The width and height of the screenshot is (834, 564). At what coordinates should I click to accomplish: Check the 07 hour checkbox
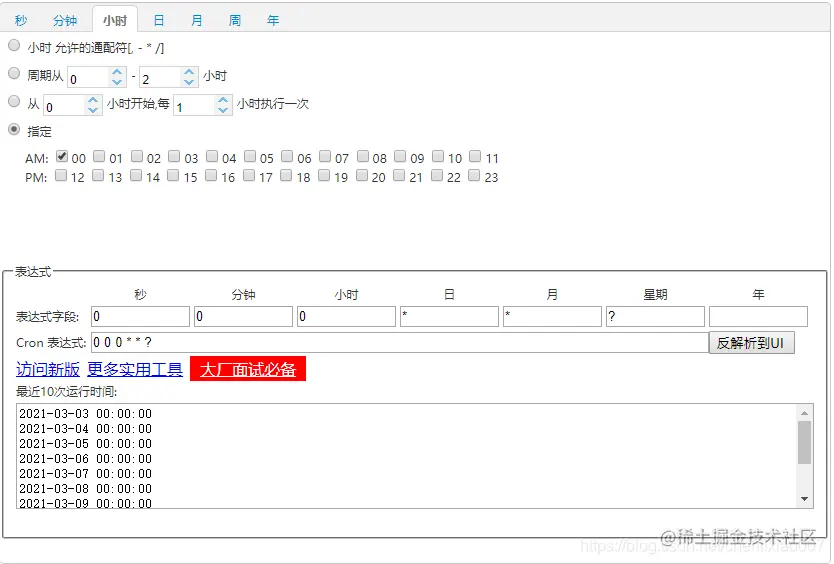point(324,156)
